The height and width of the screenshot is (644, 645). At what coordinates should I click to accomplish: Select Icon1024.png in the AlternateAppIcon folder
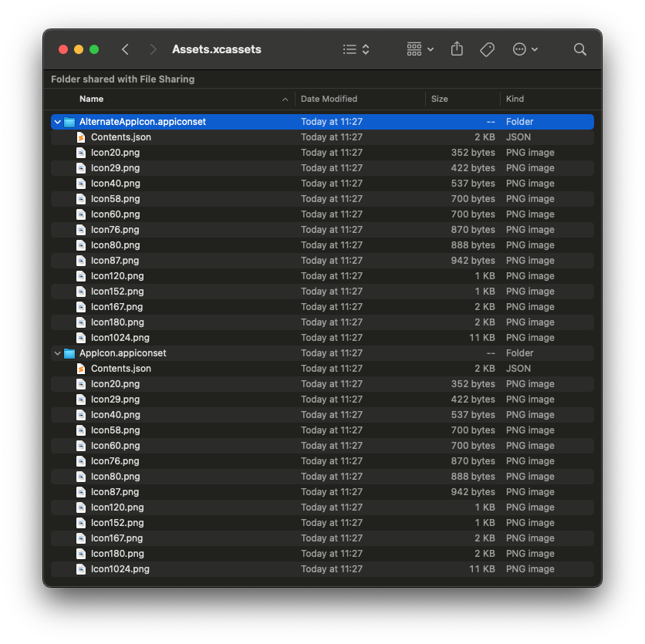pos(322,338)
